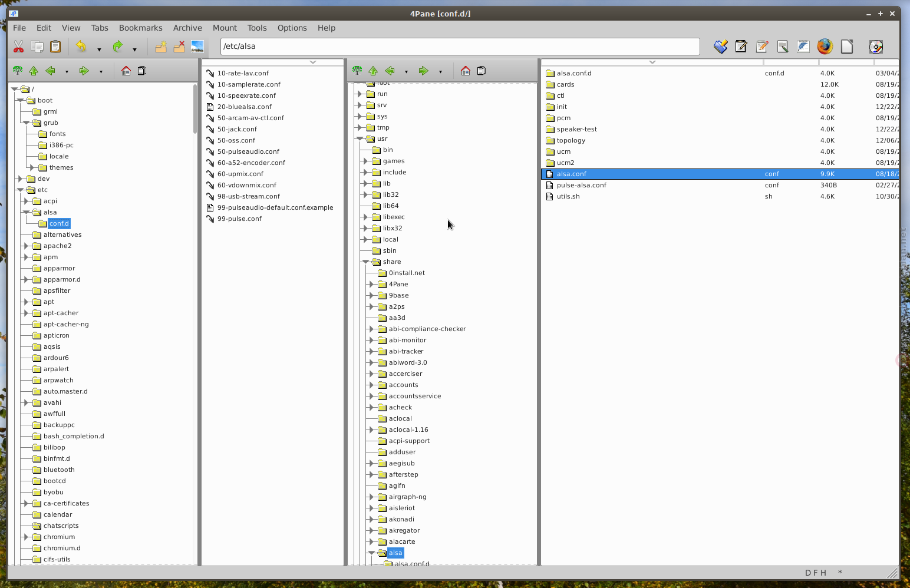Launch the feather quill notepad icon
The width and height of the screenshot is (910, 588).
[x=803, y=47]
